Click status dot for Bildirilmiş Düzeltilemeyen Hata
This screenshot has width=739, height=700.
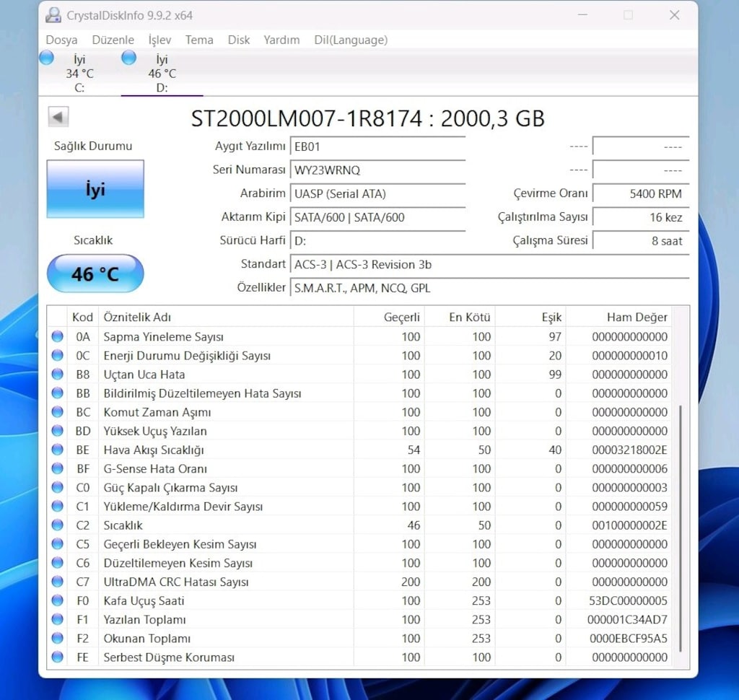tap(58, 393)
